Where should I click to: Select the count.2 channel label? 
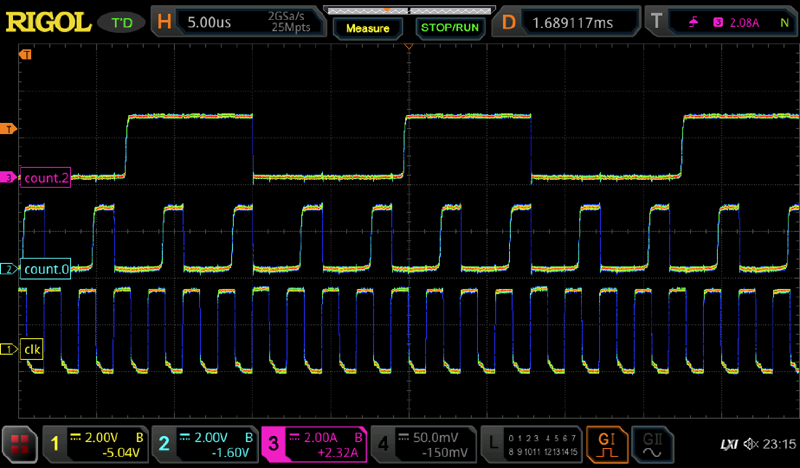43,178
